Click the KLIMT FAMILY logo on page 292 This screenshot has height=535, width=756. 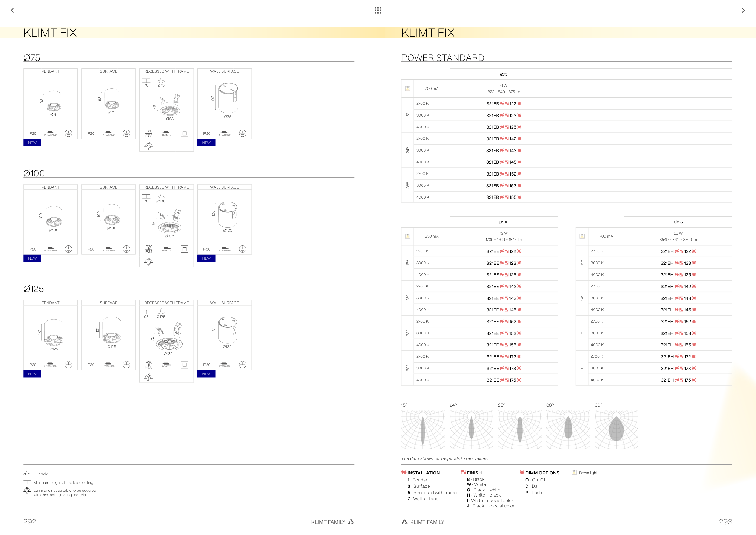pos(351,521)
